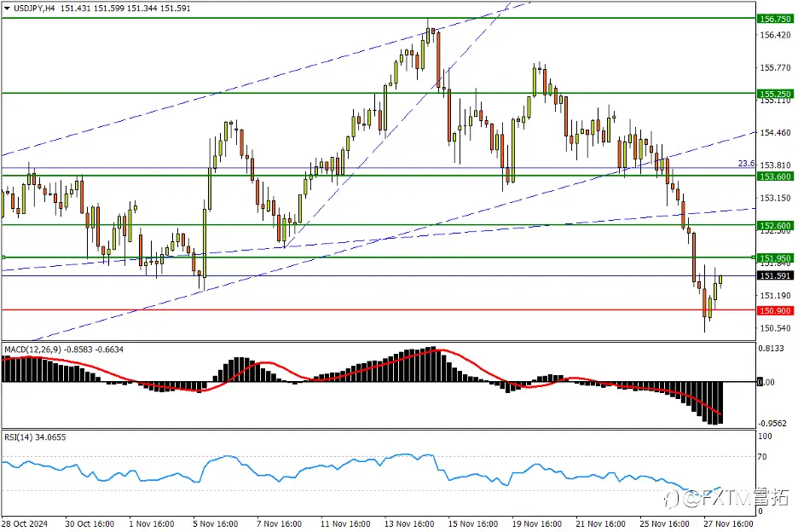Click the MACD(12,26,9) indicator label

(64, 350)
